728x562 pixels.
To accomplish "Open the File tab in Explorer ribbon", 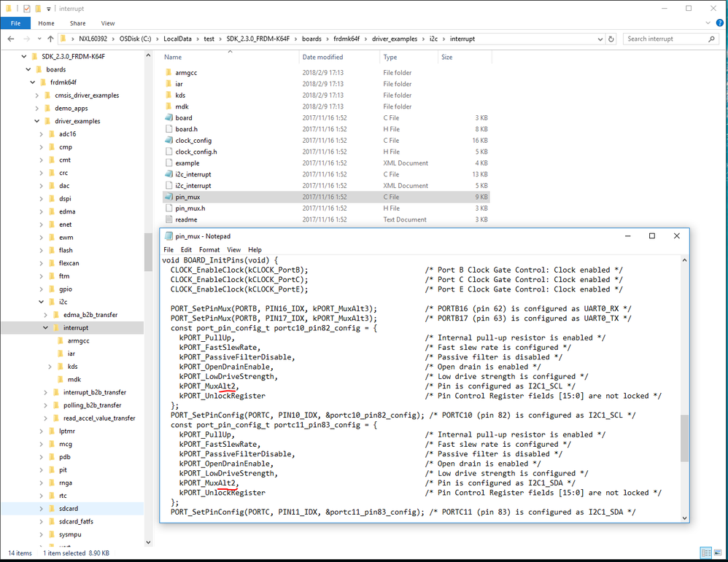I will [15, 23].
